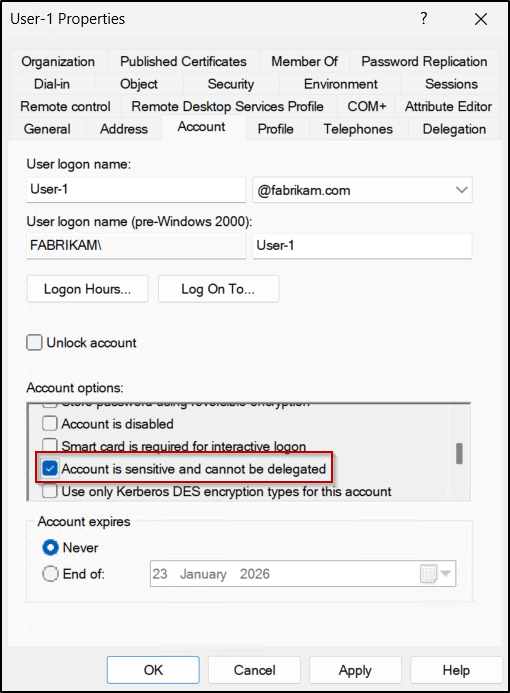
Task: Switch to the COM+ tab
Action: pyautogui.click(x=367, y=107)
